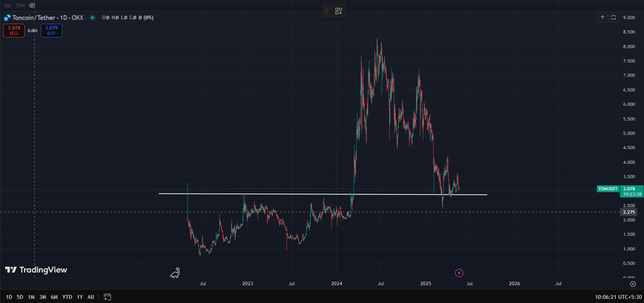Open the Go to date calendar icon
644x303 pixels.
107,297
